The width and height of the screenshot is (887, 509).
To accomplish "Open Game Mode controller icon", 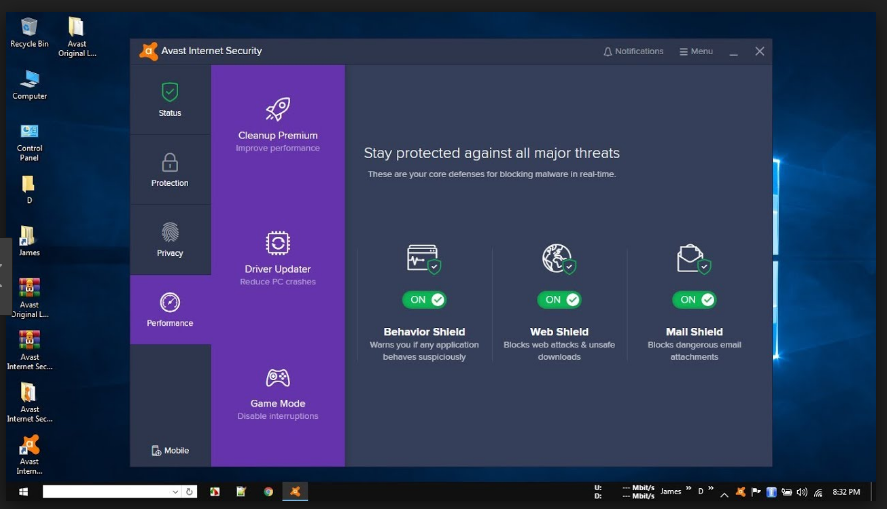I will pyautogui.click(x=277, y=378).
